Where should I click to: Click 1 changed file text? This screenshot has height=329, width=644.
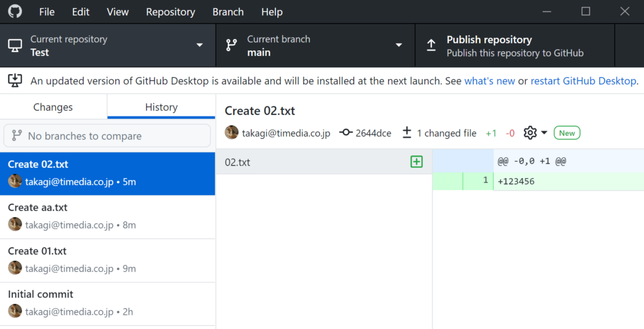[447, 133]
